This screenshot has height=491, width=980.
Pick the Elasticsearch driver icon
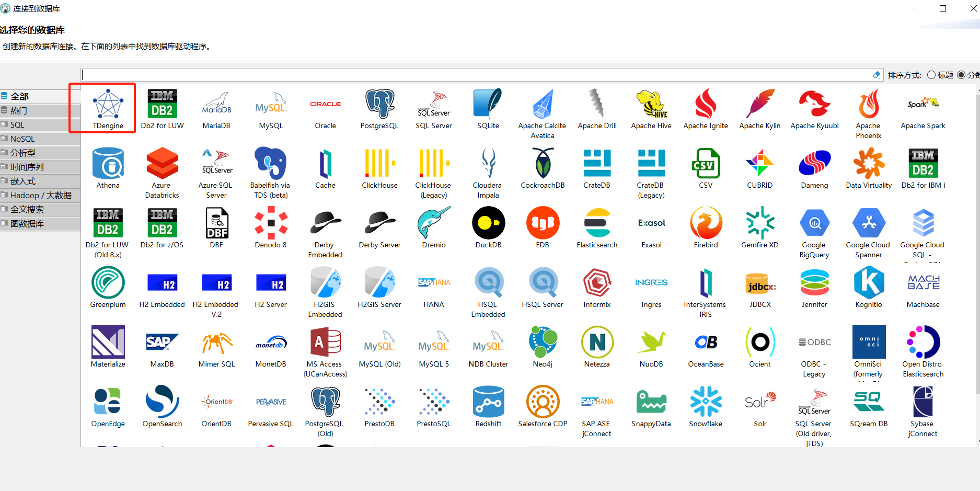pos(597,223)
